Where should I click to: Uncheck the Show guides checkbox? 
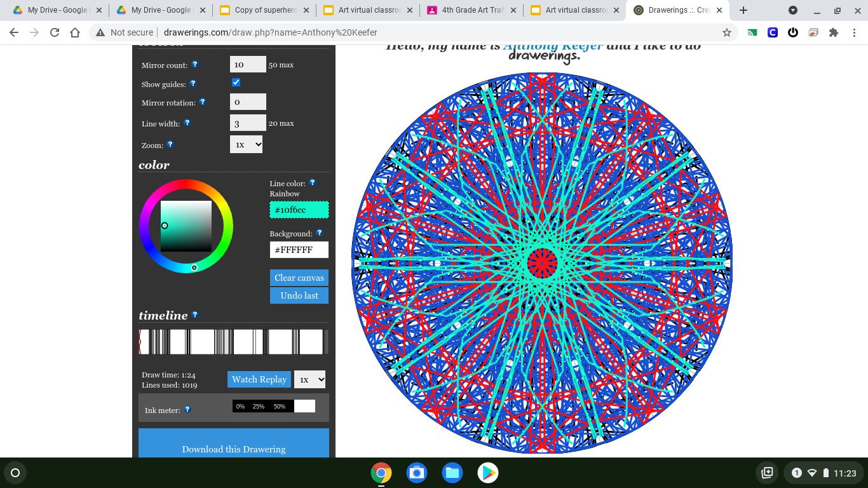click(x=236, y=83)
